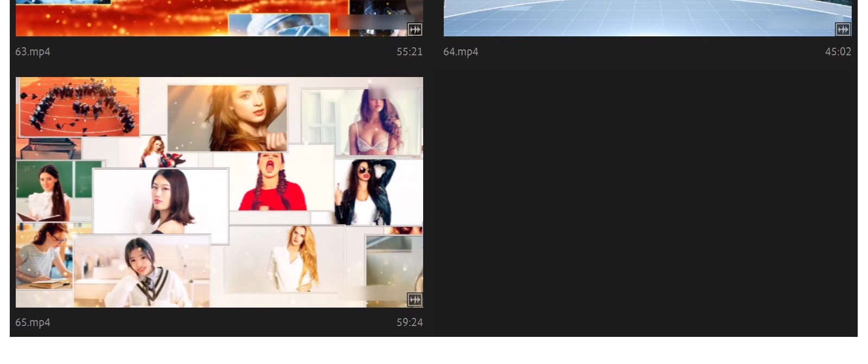The width and height of the screenshot is (868, 364).
Task: Select the 64.mp4 clip thumbnail
Action: (x=647, y=18)
